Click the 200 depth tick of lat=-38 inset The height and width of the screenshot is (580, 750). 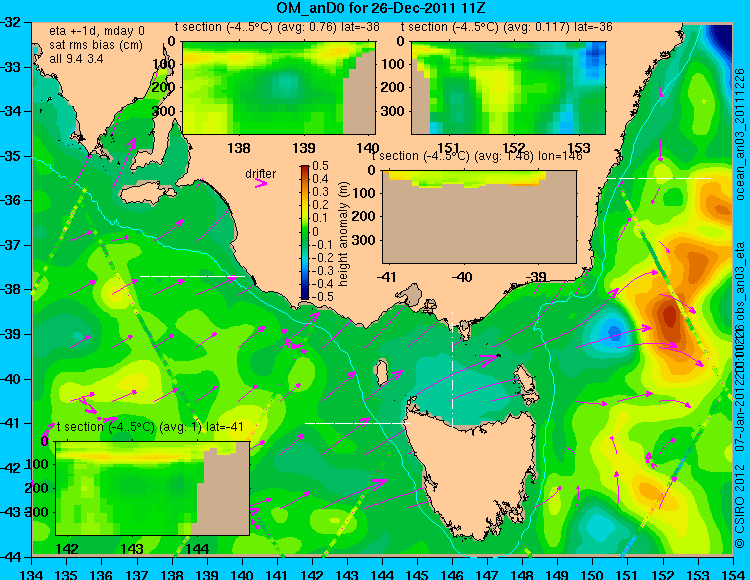[164, 88]
